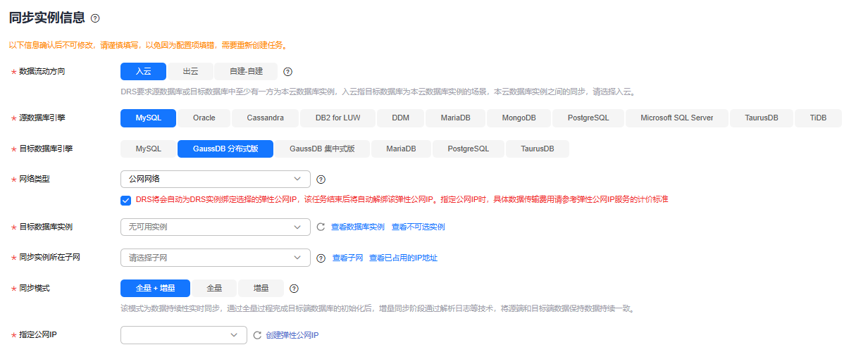Select GaussDB 分布式版 target engine
868x352 pixels.
point(225,149)
